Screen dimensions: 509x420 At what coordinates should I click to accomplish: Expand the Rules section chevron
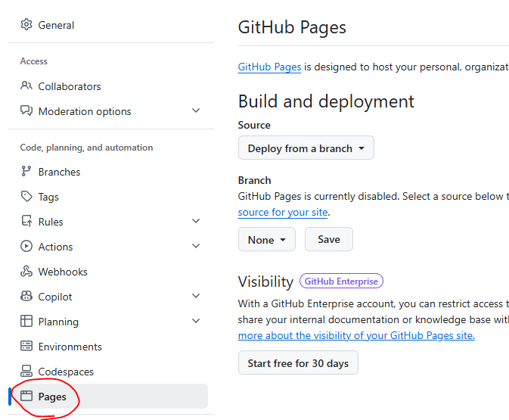196,221
